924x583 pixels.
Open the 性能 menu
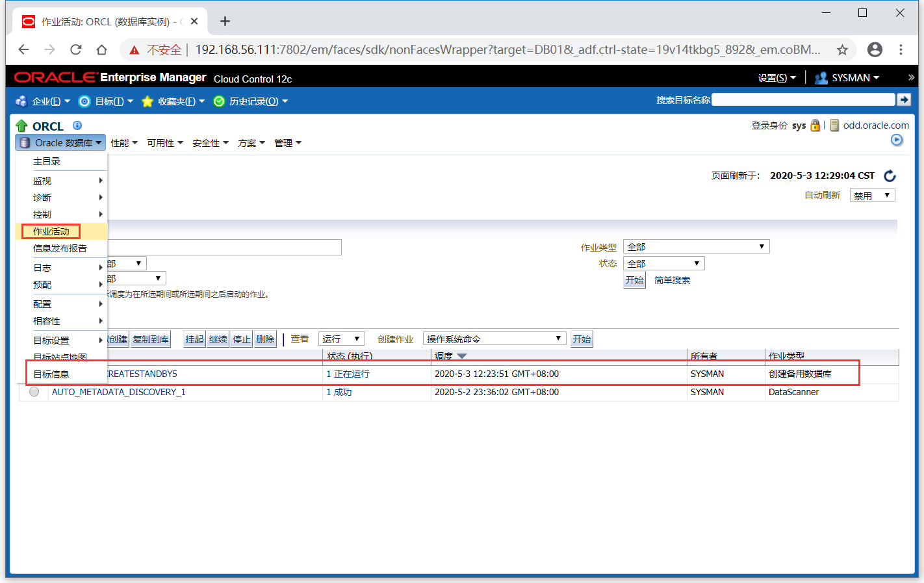(x=124, y=143)
